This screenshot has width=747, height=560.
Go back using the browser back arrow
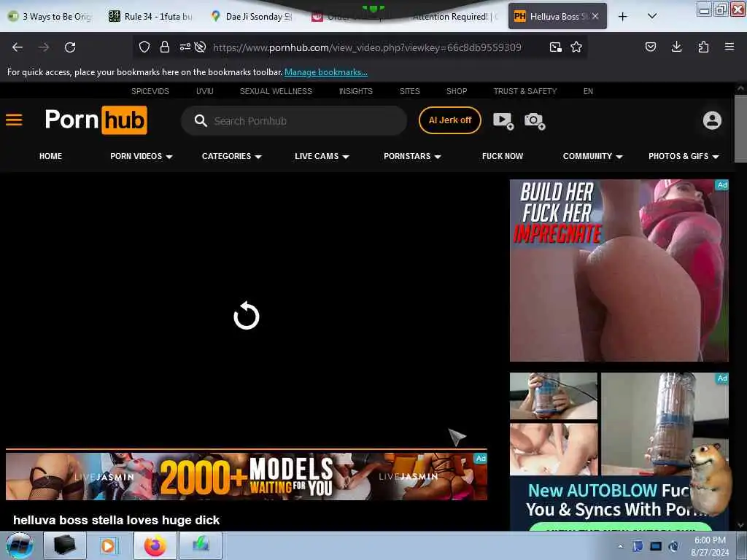click(x=18, y=47)
